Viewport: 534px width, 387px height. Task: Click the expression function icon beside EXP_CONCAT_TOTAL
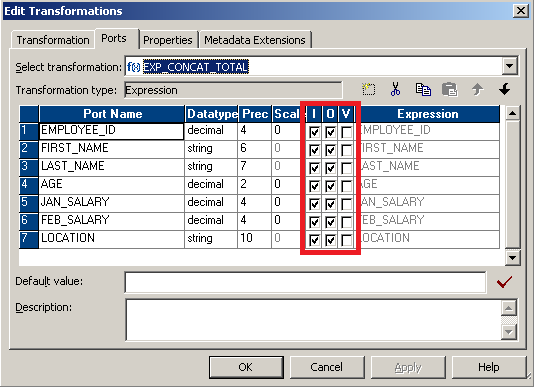pyautogui.click(x=134, y=67)
